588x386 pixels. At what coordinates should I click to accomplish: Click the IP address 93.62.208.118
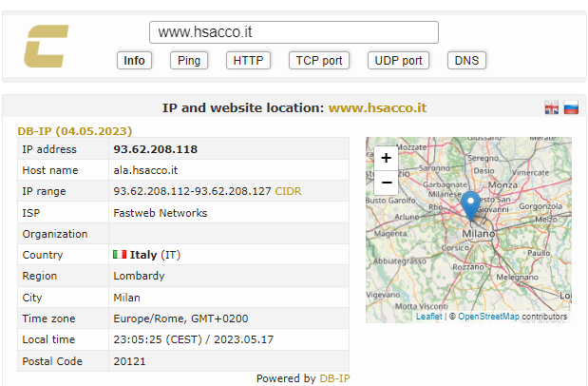[x=156, y=149]
